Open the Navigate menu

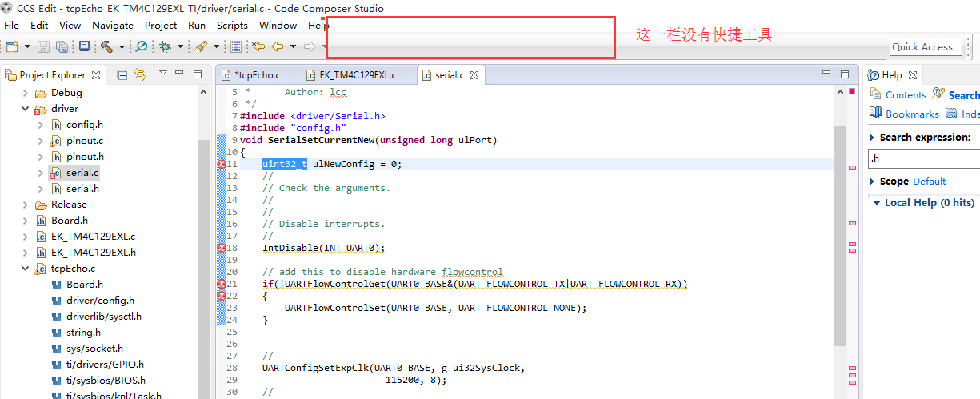point(113,25)
